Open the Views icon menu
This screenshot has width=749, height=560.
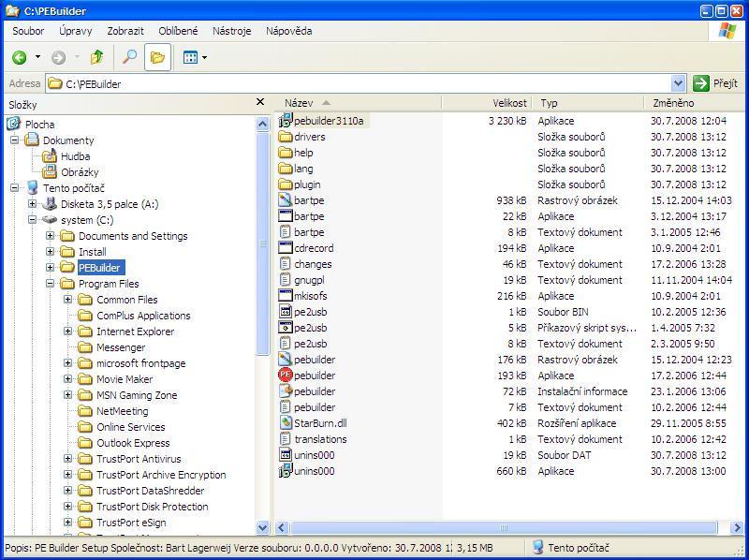point(190,58)
